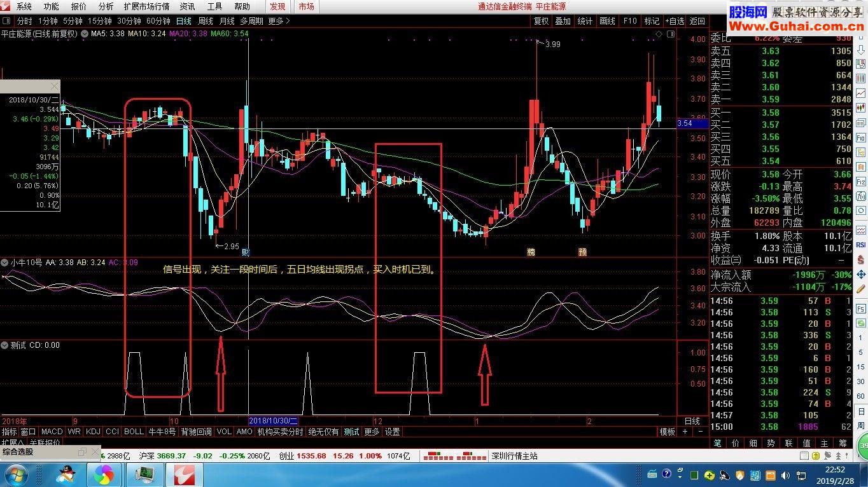Click the plus button beside 模板
Image resolution: width=868 pixels, height=487 pixels.
(685, 432)
